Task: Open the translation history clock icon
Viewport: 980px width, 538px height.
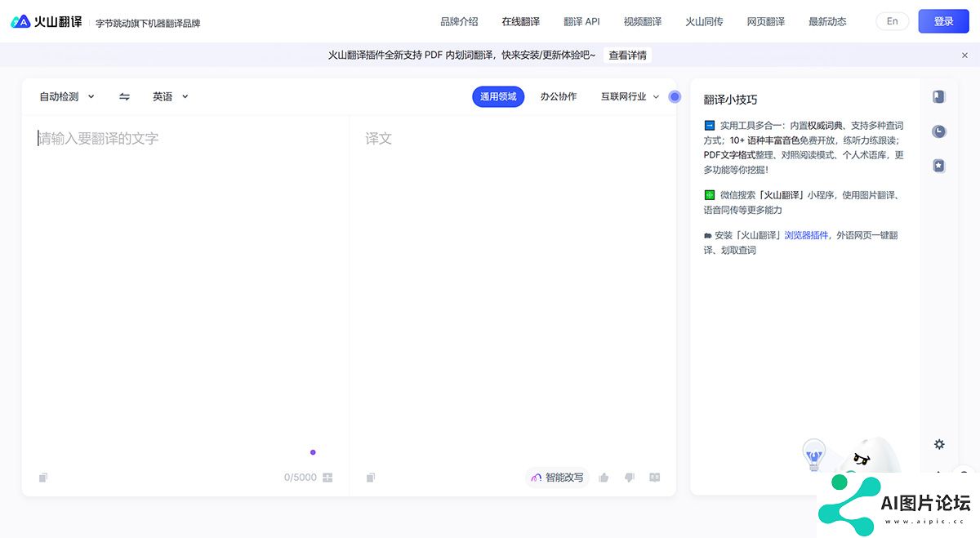Action: tap(939, 131)
